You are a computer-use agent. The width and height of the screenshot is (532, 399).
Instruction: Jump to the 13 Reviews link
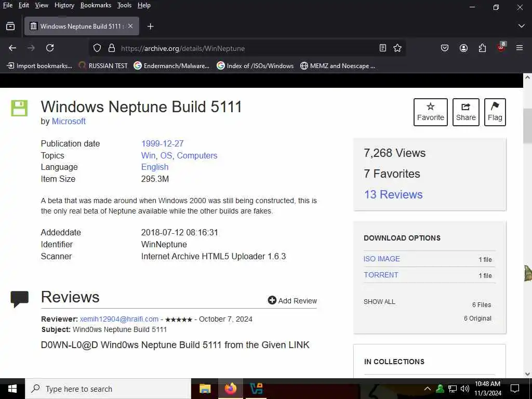[393, 194]
